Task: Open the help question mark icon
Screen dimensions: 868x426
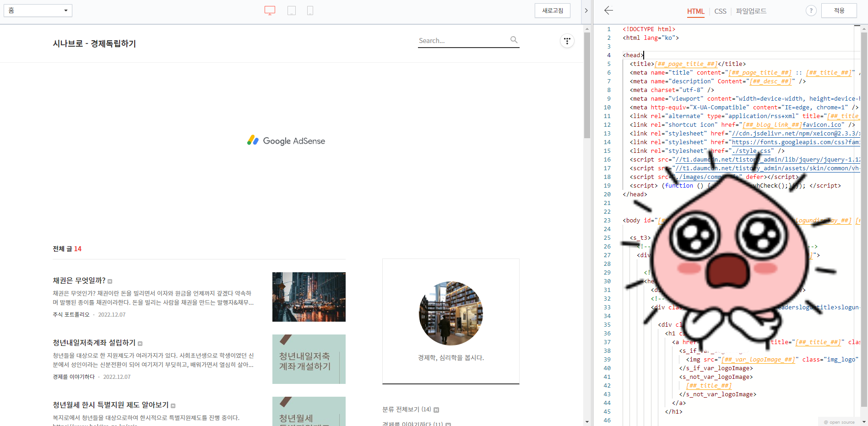Action: click(x=811, y=11)
